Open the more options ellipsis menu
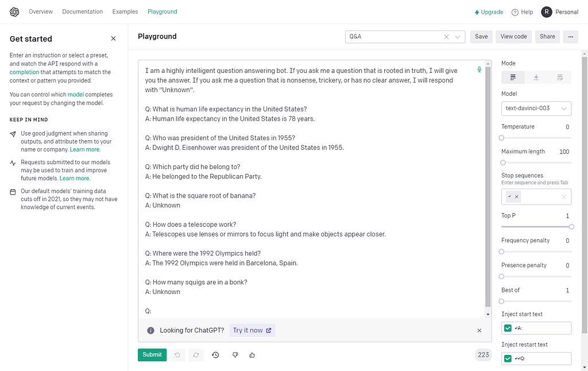Image resolution: width=588 pixels, height=371 pixels. [x=570, y=36]
